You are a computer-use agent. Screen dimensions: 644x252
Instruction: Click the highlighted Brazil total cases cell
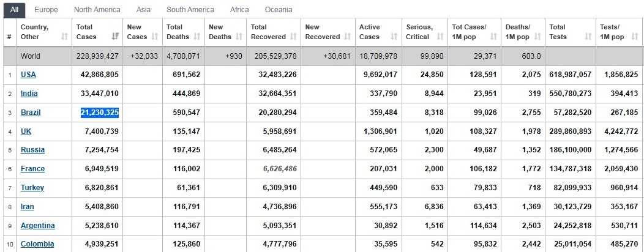100,113
